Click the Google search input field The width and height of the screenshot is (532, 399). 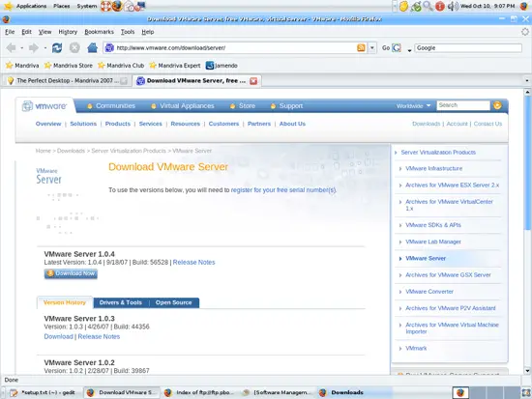coord(468,47)
